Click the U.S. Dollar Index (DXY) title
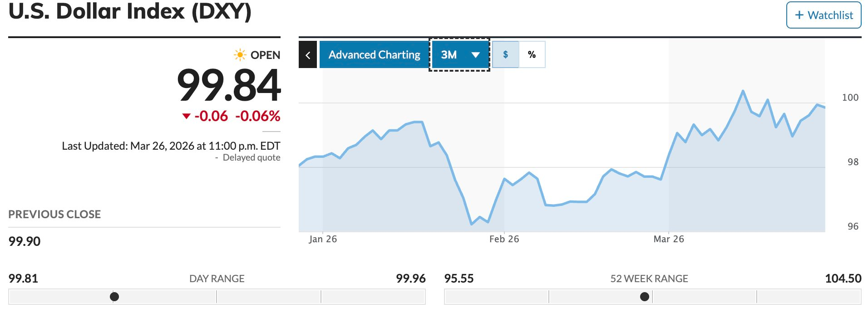 [x=130, y=11]
